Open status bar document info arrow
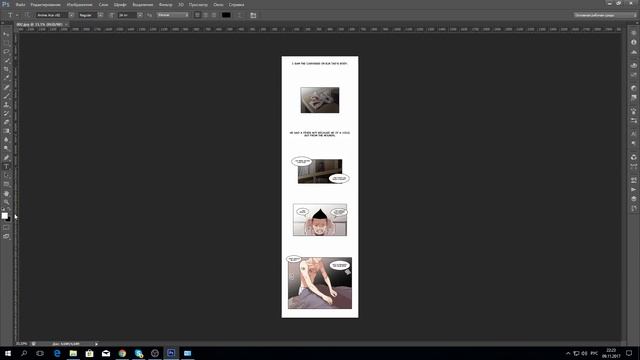 point(96,344)
